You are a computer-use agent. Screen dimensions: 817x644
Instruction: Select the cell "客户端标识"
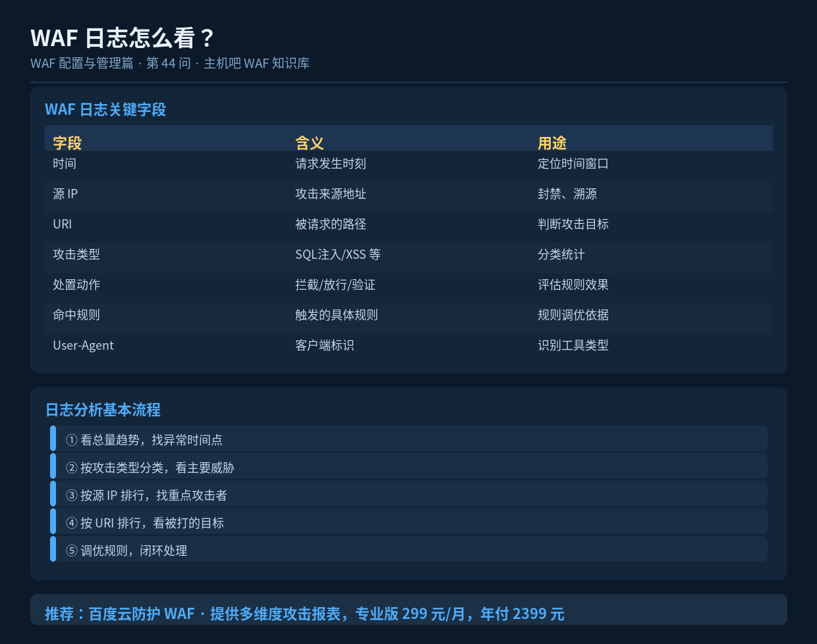[x=325, y=345]
